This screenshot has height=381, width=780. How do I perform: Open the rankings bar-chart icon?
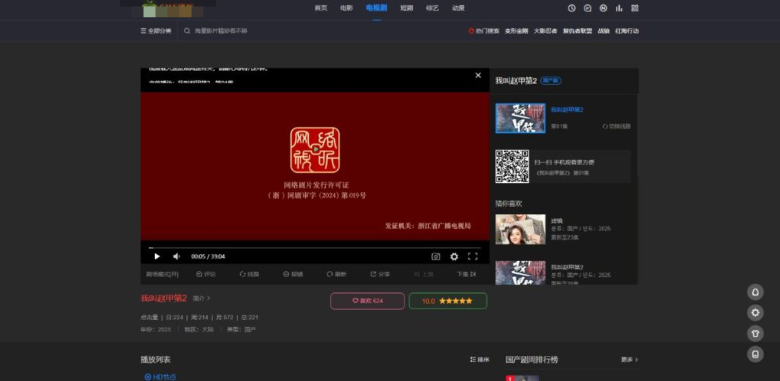(619, 8)
